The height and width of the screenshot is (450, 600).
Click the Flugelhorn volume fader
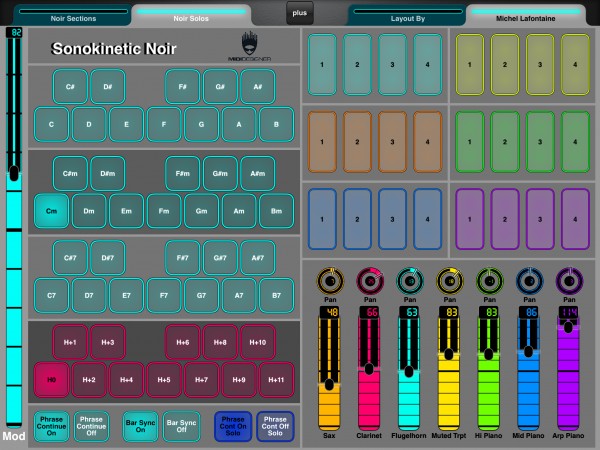coord(409,374)
